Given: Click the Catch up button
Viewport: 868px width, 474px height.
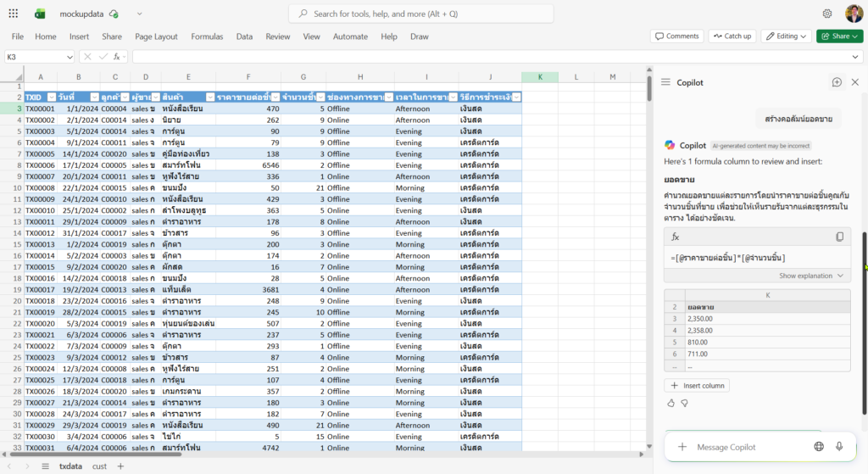Looking at the screenshot, I should 732,36.
